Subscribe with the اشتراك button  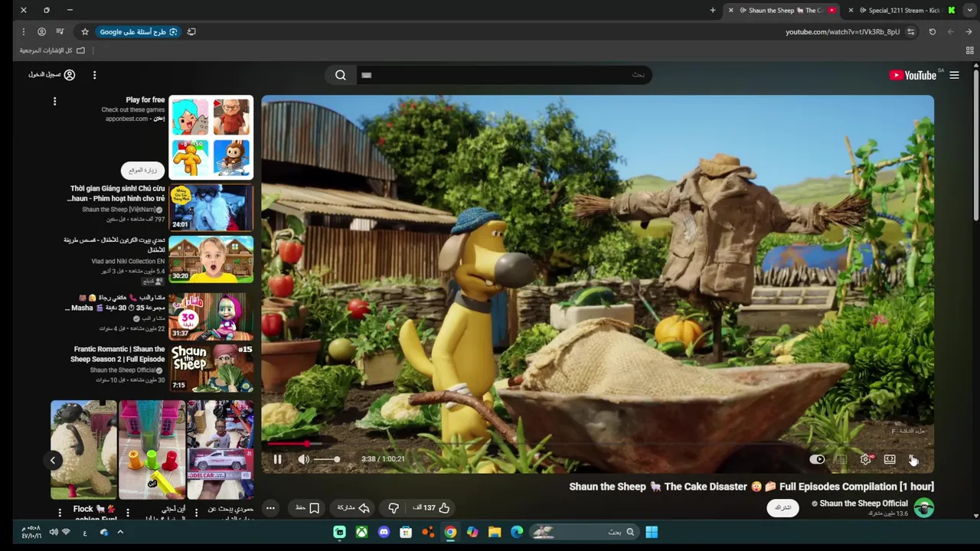(782, 508)
